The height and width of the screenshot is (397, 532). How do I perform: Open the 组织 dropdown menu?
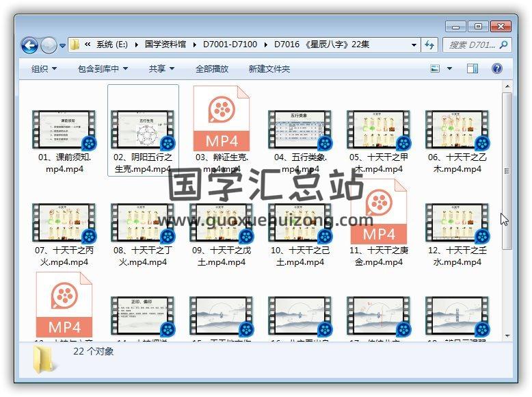point(44,68)
